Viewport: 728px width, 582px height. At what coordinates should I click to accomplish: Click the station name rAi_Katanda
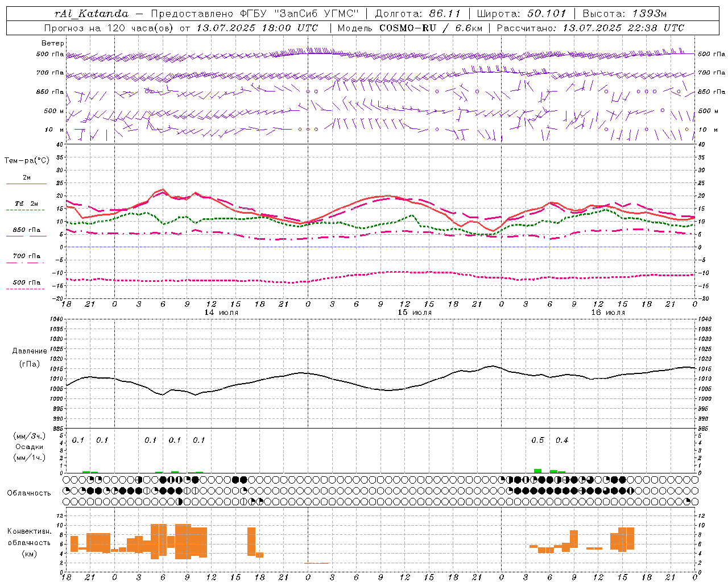point(92,14)
